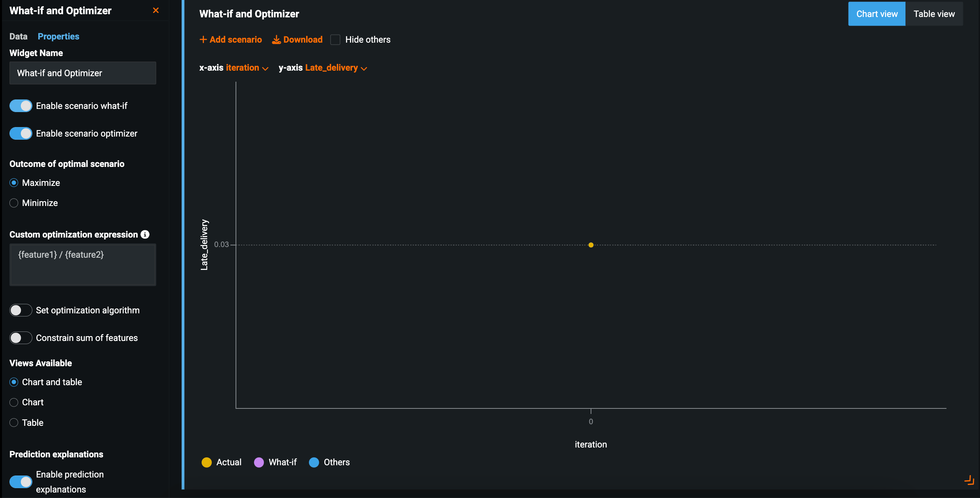
Task: Disable the Enable scenario what-if toggle
Action: tap(21, 106)
